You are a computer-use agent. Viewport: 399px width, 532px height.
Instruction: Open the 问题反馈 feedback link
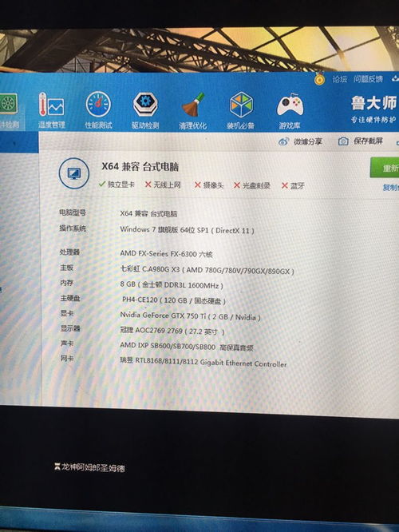[368, 79]
